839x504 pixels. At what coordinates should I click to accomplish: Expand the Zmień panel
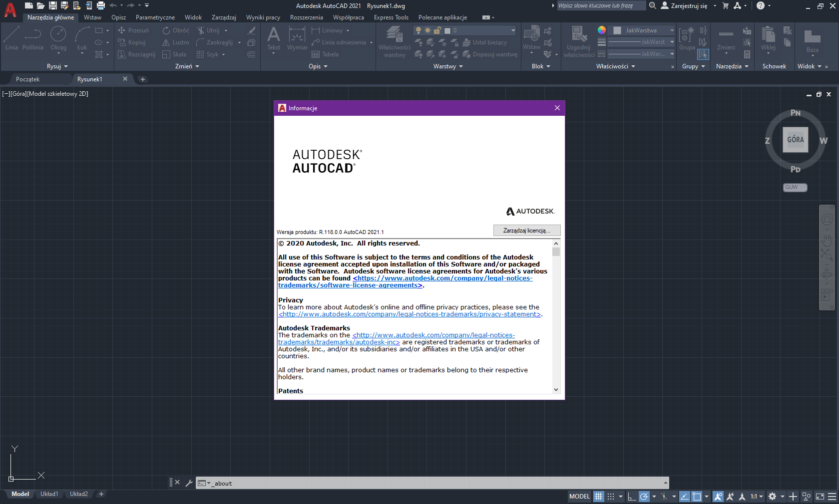187,66
